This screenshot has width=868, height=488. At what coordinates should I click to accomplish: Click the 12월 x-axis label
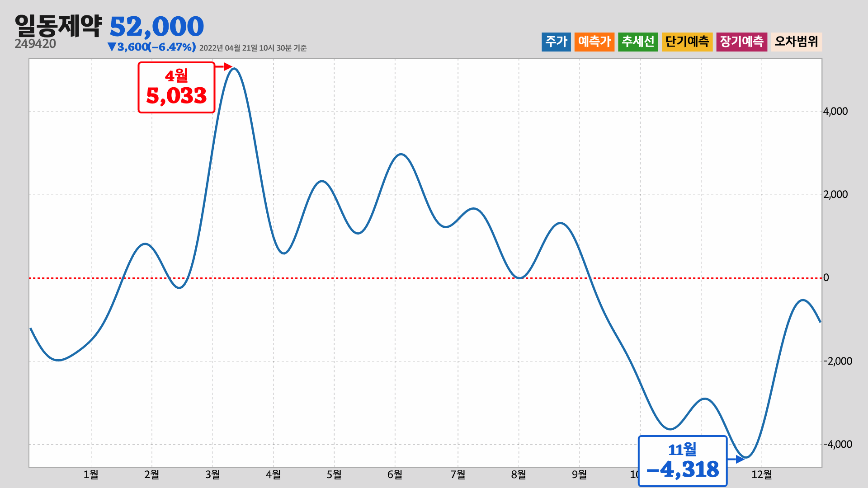tap(762, 474)
